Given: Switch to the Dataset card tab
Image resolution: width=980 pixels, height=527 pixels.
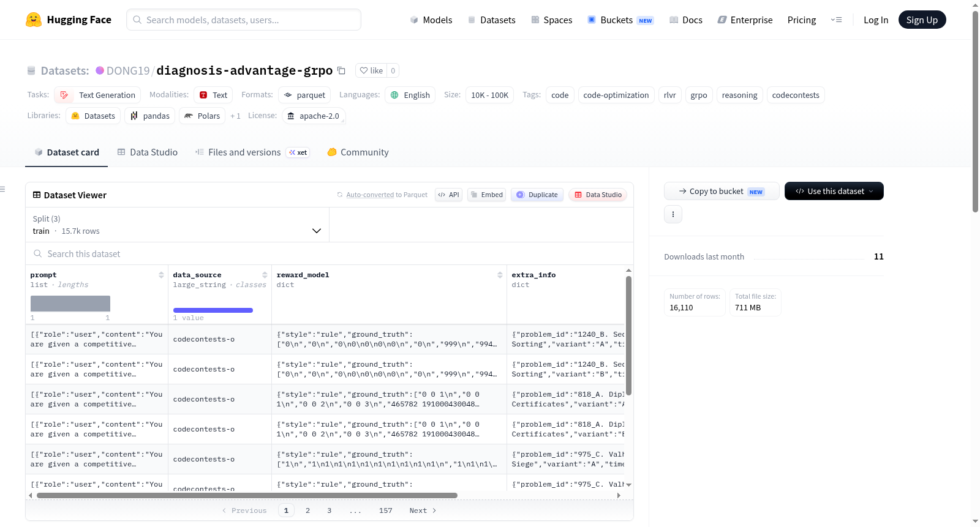Looking at the screenshot, I should coord(67,152).
